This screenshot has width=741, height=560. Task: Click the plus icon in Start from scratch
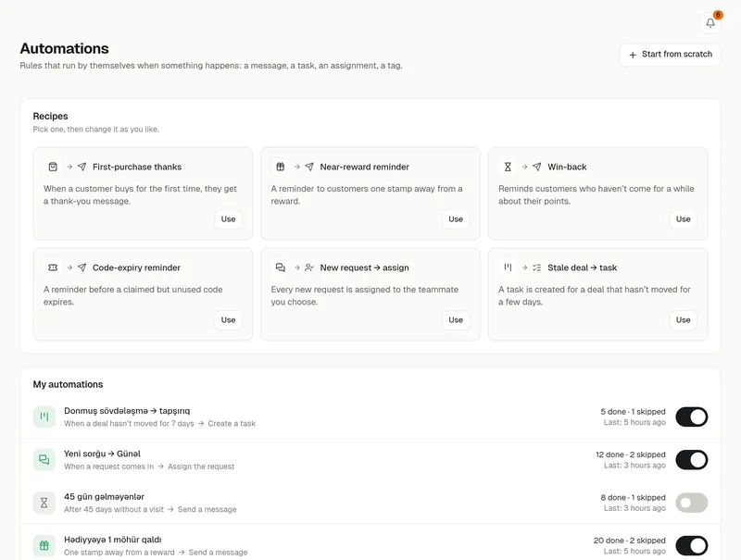(633, 55)
